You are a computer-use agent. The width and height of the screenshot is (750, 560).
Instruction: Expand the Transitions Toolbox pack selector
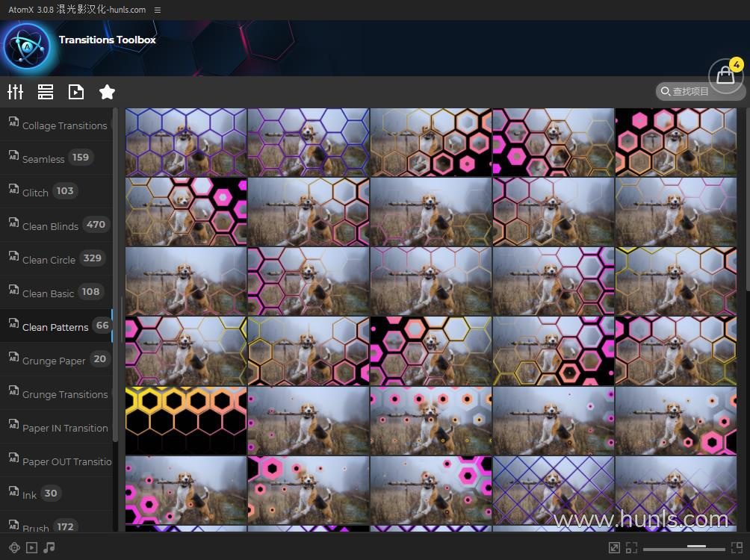[107, 40]
